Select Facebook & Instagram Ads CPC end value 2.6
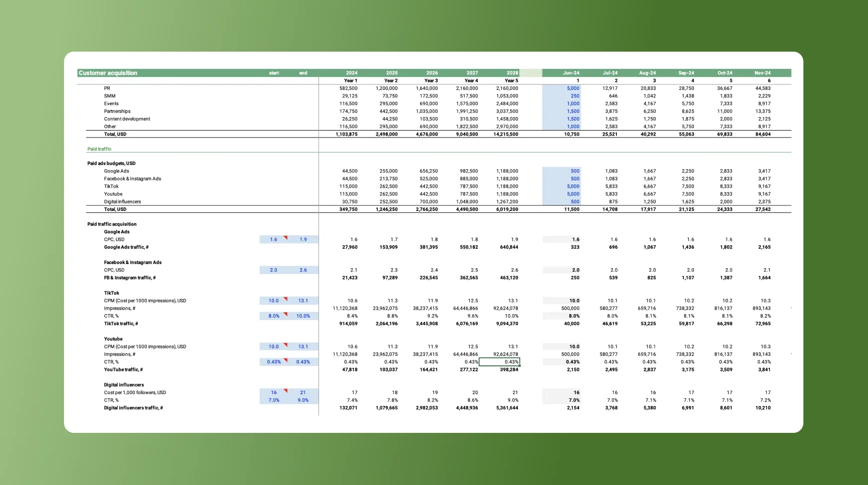The image size is (868, 485). pos(303,270)
